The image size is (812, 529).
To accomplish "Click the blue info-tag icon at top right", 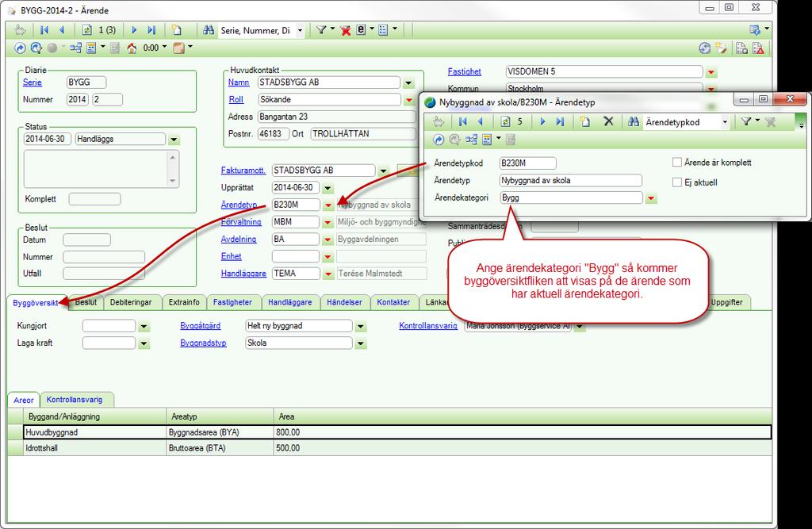I will [755, 30].
